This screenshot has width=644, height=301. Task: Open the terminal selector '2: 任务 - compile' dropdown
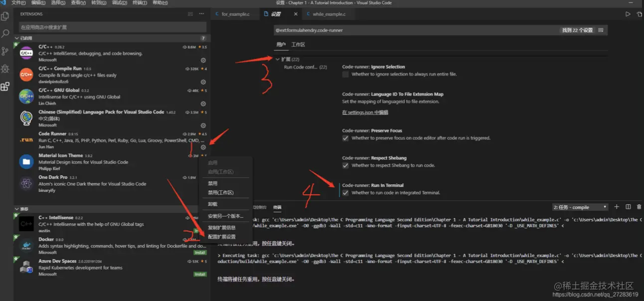point(580,207)
